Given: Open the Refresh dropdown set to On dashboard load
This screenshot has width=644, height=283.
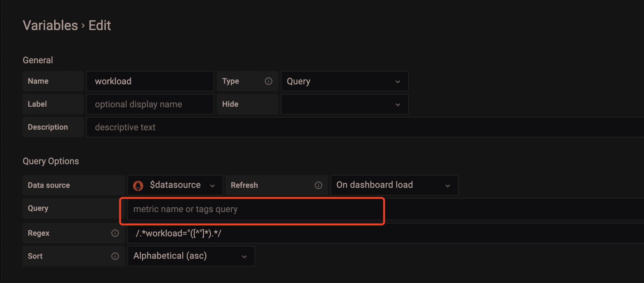Looking at the screenshot, I should [394, 185].
